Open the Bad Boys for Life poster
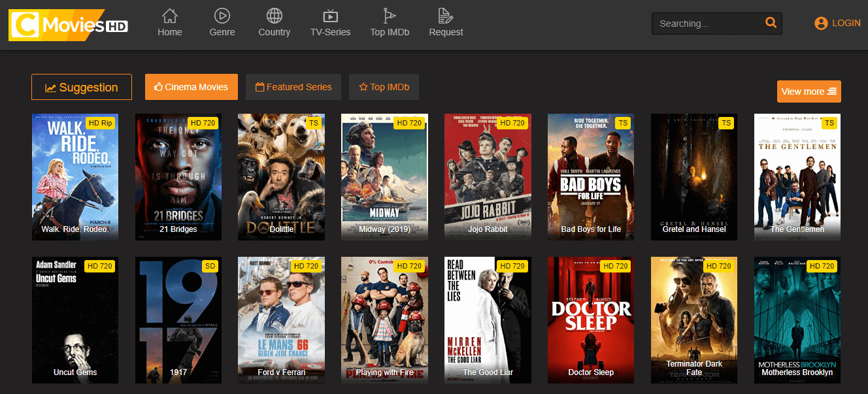This screenshot has height=394, width=868. point(591,177)
